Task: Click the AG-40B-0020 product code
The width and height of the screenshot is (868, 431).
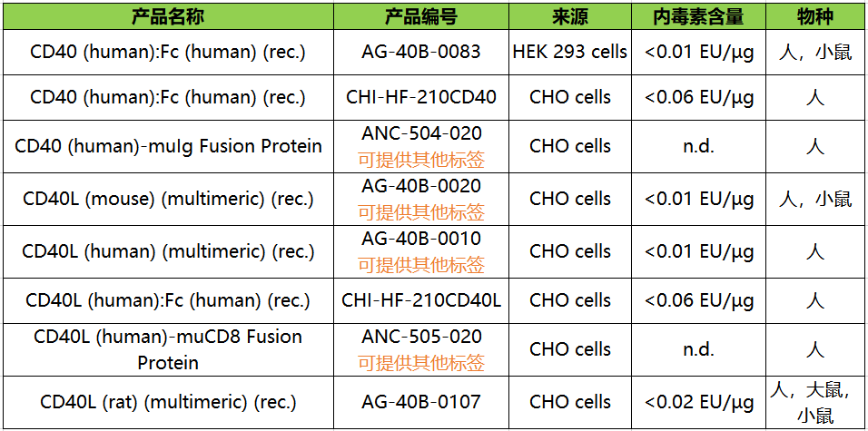Action: pos(420,186)
